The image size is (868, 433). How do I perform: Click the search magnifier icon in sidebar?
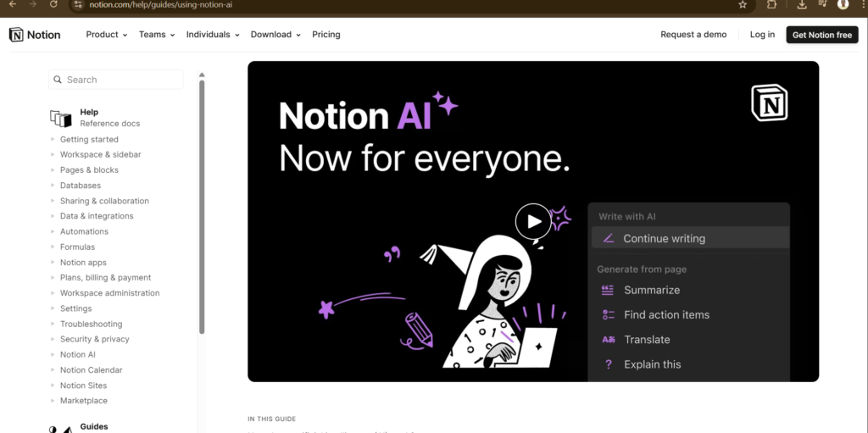[x=58, y=80]
